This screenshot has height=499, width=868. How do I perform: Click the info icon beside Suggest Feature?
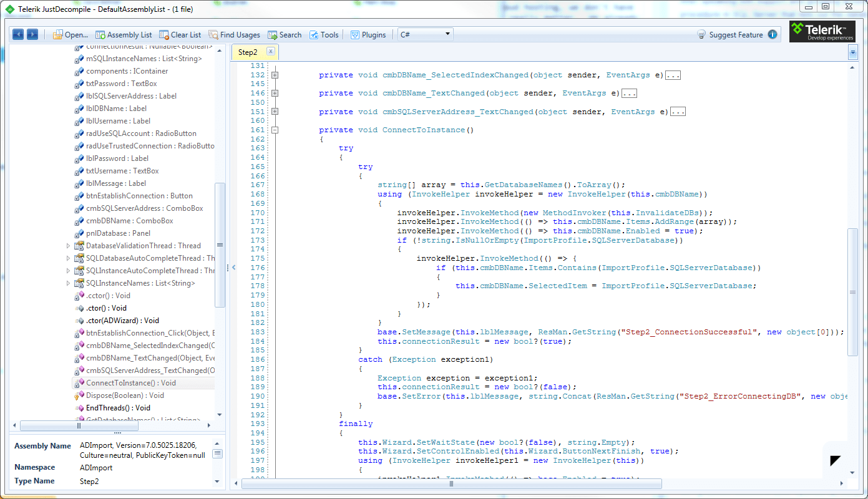click(x=773, y=34)
